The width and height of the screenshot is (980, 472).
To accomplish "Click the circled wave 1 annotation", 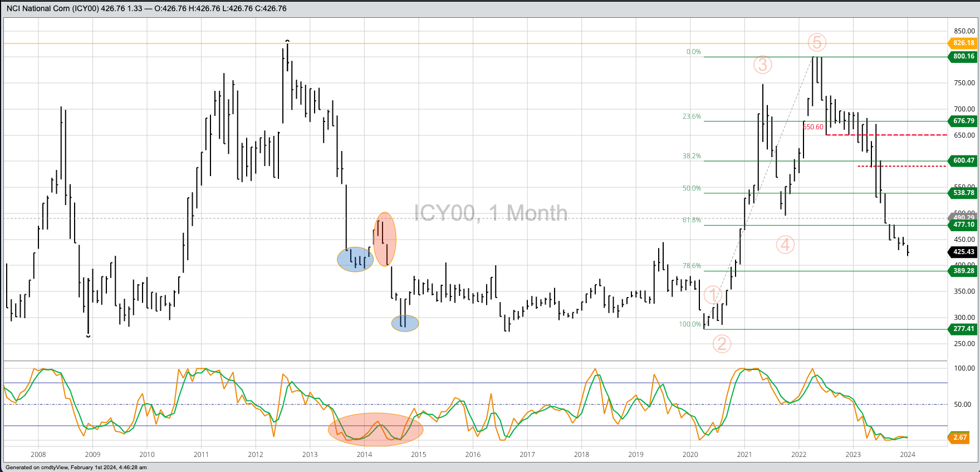I will 713,295.
